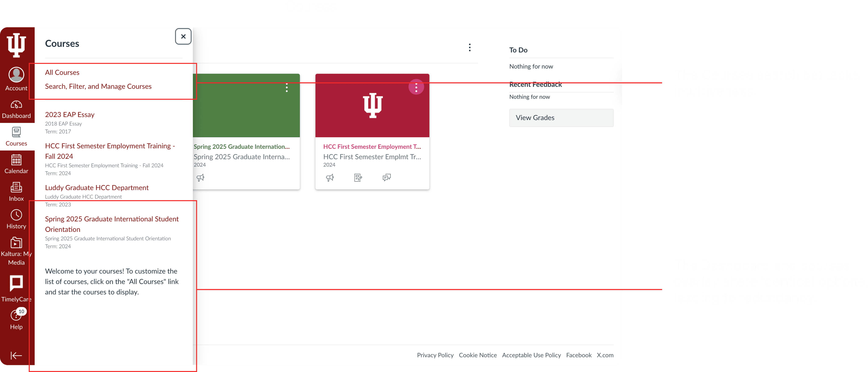Open options menu on HCC crimson card
This screenshot has width=868, height=372.
tap(416, 88)
